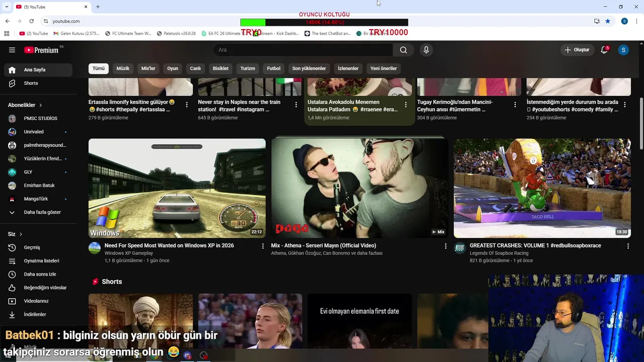Open Athena Serseri Mayın mix thumbnail
Screen dimensions: 644x362
tap(360, 188)
